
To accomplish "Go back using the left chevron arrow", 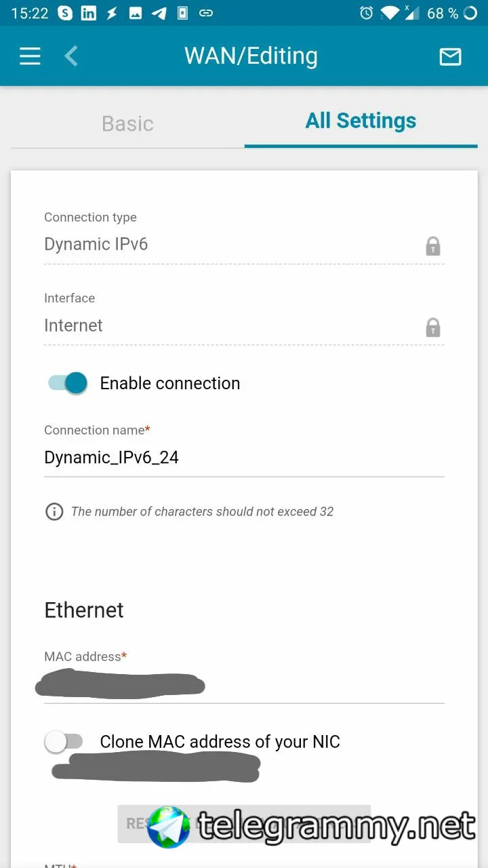I will (70, 56).
